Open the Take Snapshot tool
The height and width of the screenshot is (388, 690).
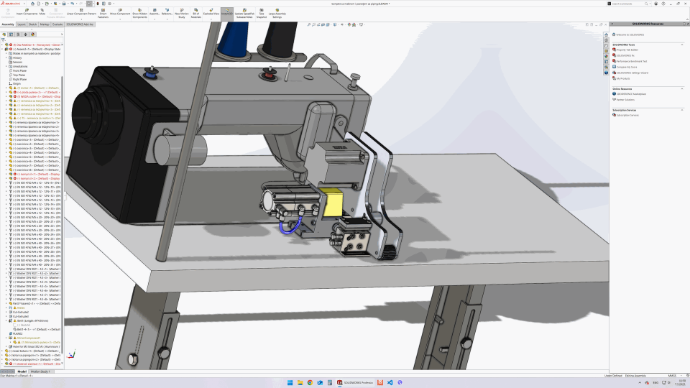(261, 13)
